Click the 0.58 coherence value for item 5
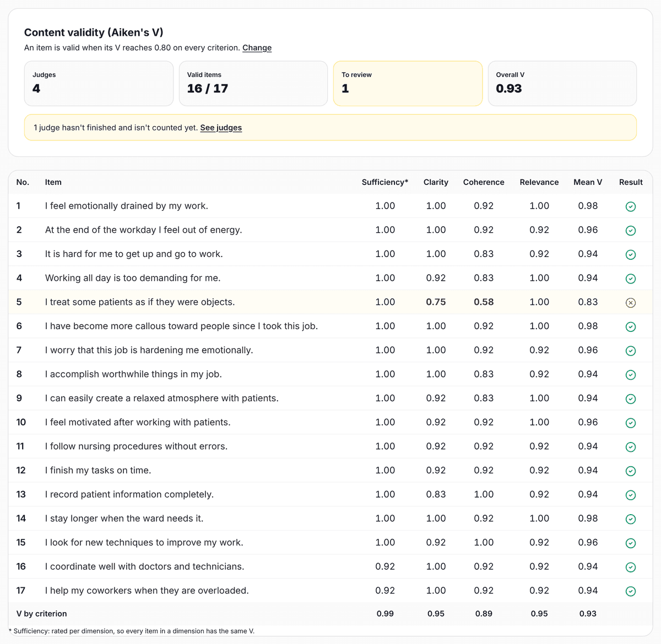The image size is (661, 644). (484, 302)
